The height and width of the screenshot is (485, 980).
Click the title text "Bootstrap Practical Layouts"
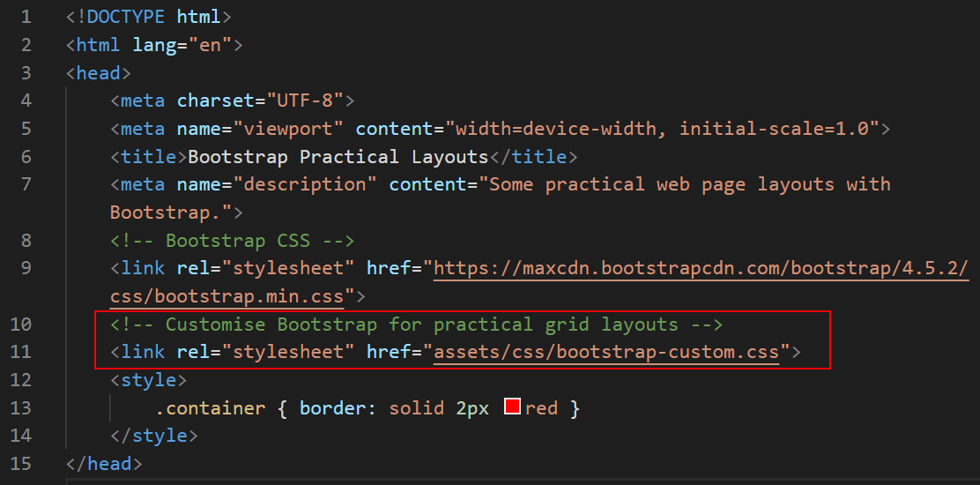pos(338,157)
